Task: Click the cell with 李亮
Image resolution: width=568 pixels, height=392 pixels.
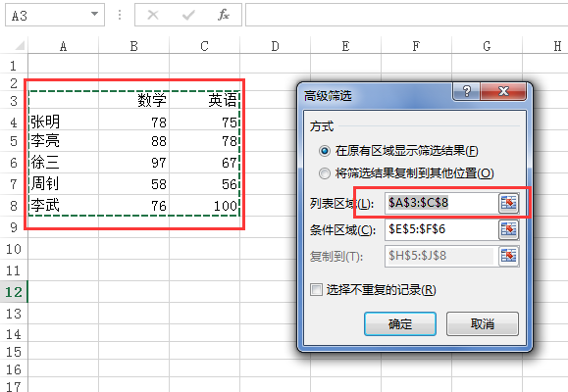Action: click(63, 141)
